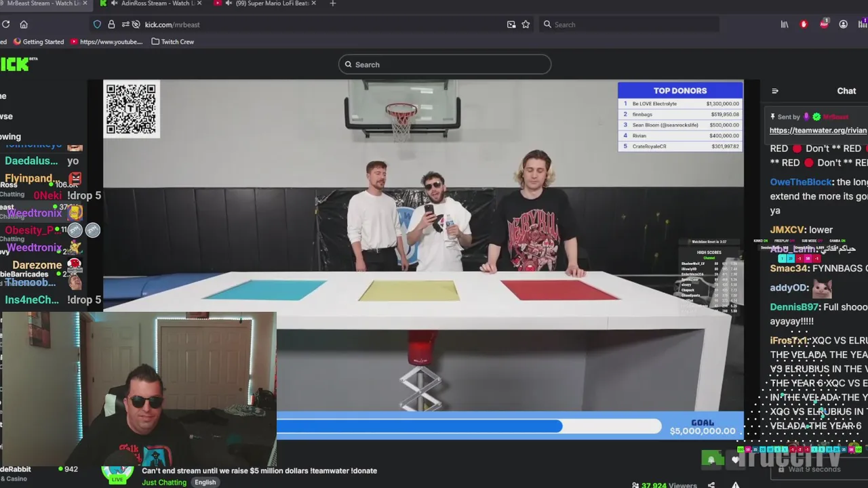
Task: Click the Just Chatting category tag
Action: click(164, 482)
